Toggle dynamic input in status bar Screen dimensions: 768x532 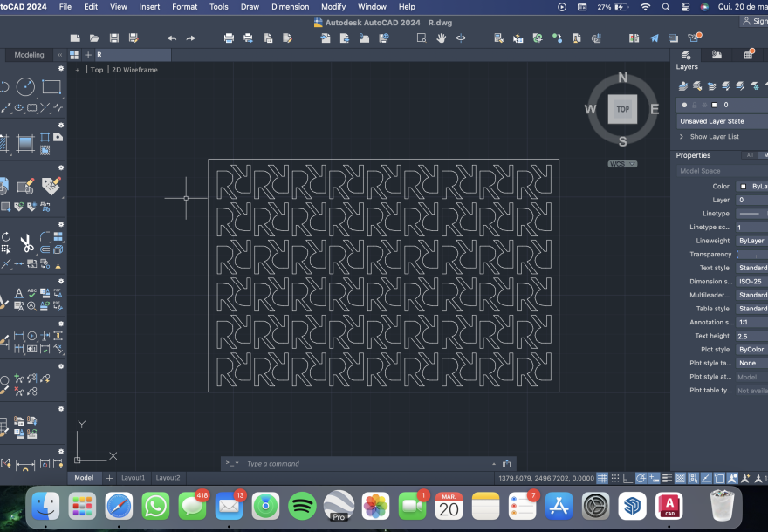click(654, 478)
